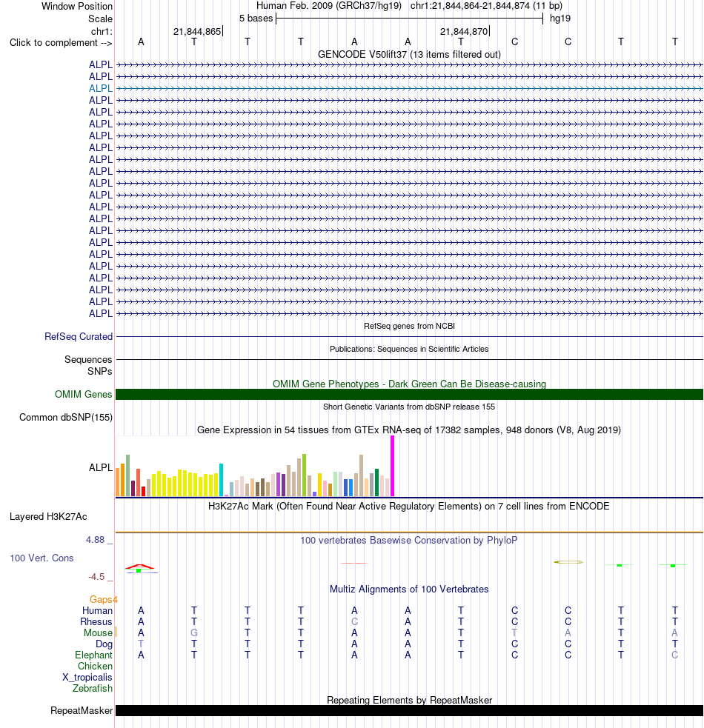Click the ALPL label beside the GTEx chart
Viewport: 704px width, 728px height.
[101, 467]
